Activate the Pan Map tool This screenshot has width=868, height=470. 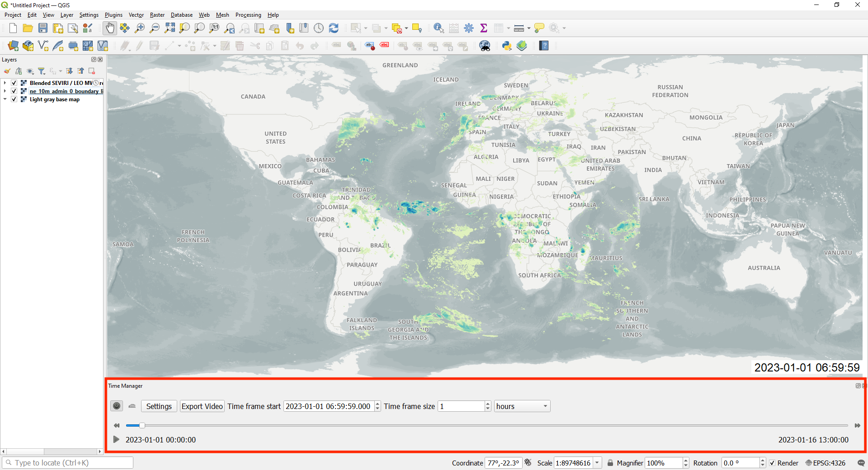pos(110,28)
